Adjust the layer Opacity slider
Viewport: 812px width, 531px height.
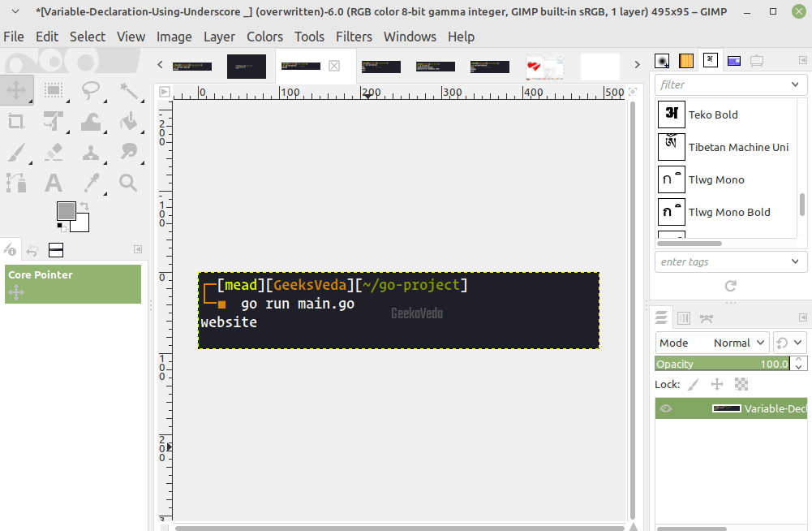[722, 364]
